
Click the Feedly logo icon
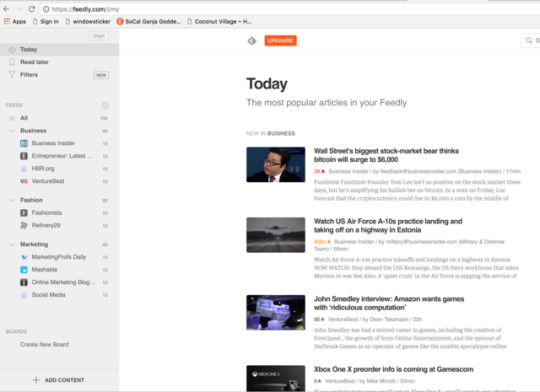click(x=252, y=41)
